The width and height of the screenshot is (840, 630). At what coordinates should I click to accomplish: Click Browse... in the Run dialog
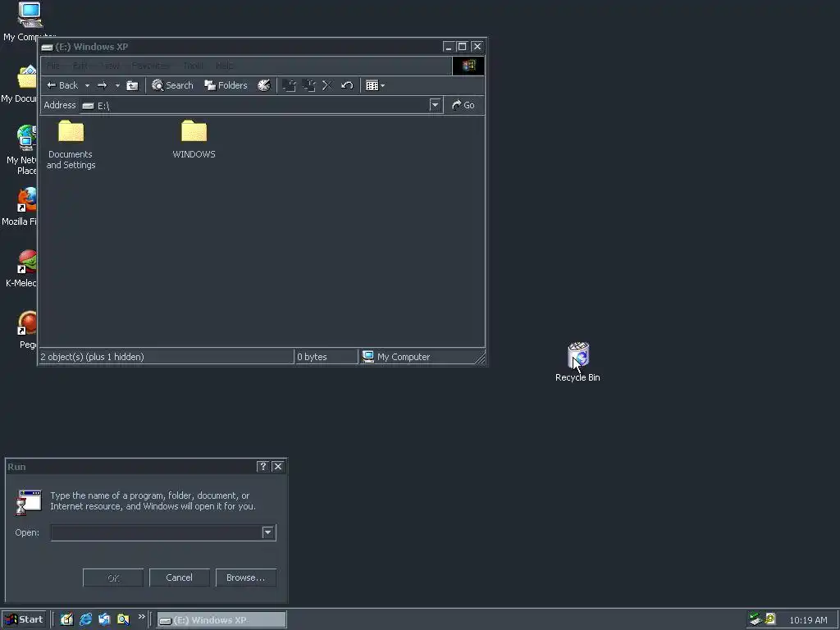click(246, 577)
